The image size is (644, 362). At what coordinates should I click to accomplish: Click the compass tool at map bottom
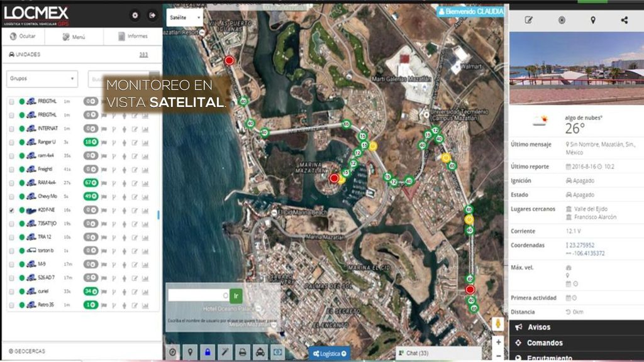pyautogui.click(x=172, y=352)
